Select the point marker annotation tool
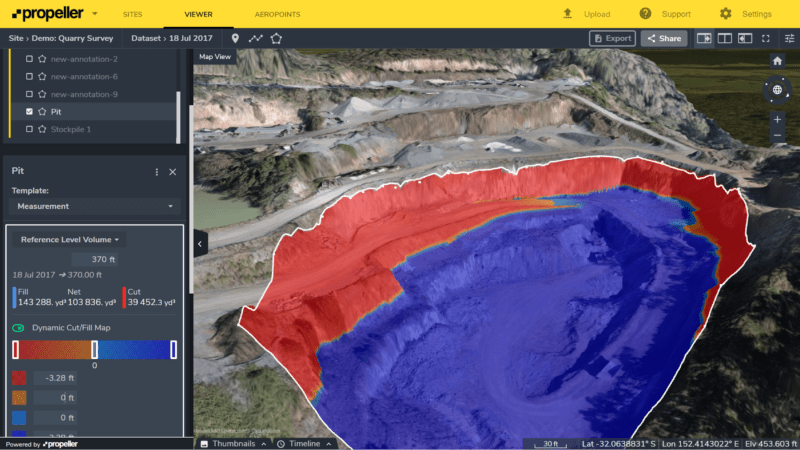Viewport: 800px width, 450px height. coord(235,38)
